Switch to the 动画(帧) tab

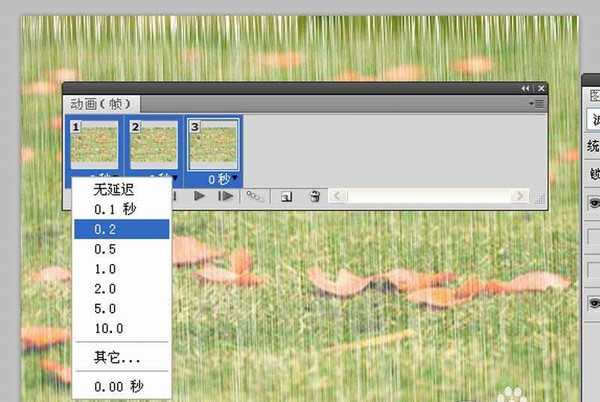(101, 104)
